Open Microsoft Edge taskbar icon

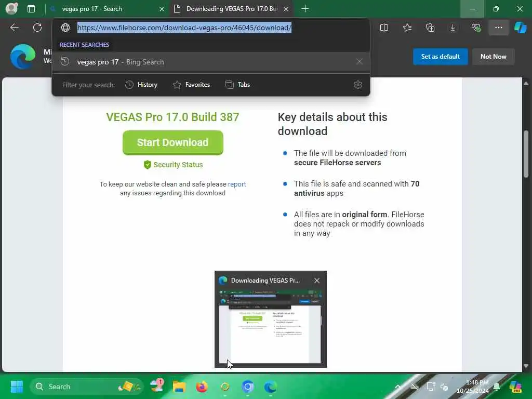coord(270,387)
